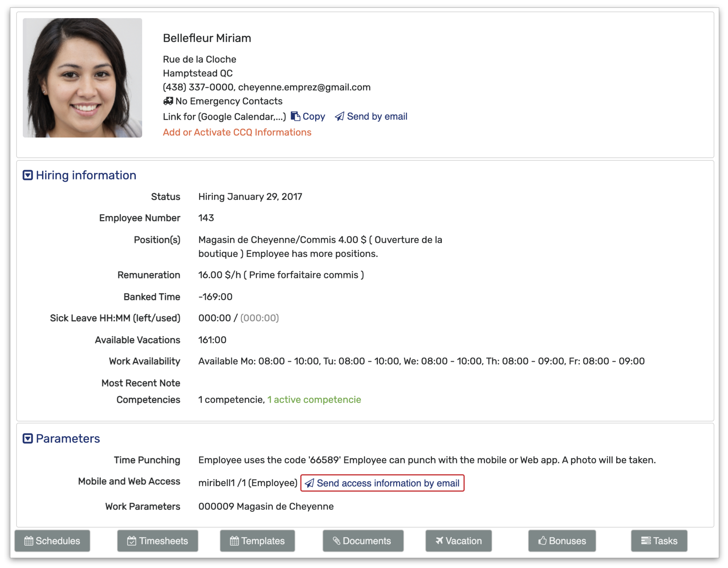This screenshot has height=568, width=728.
Task: Open the Templates page
Action: tap(257, 541)
